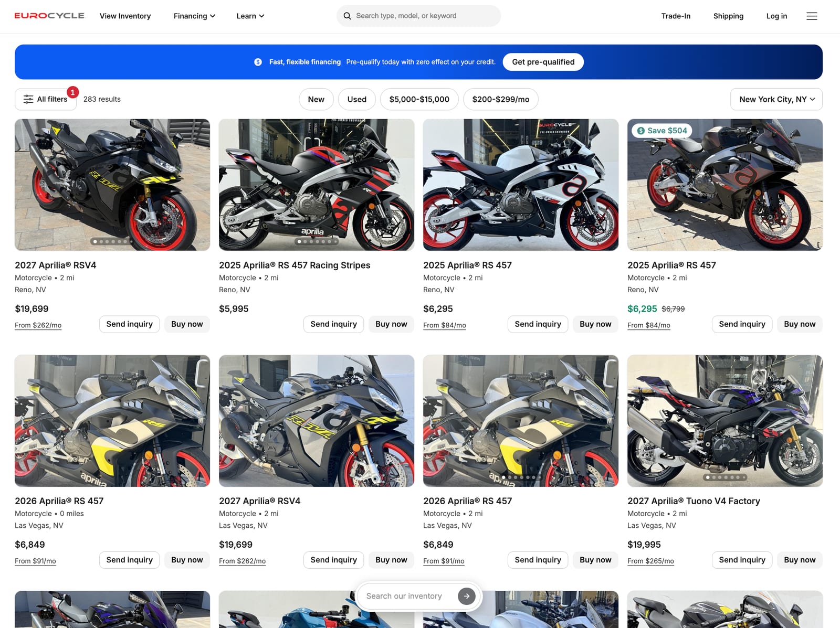Open the white 2025 RS 457 photo
This screenshot has height=628, width=840.
(521, 185)
